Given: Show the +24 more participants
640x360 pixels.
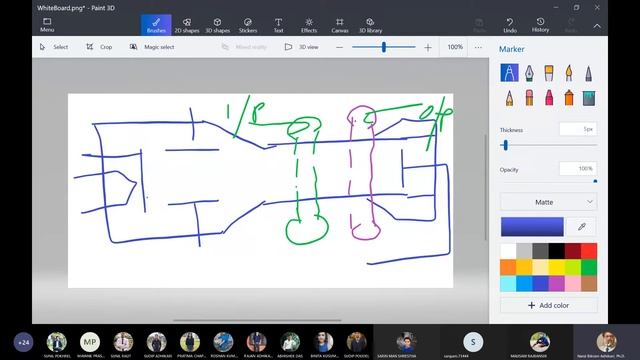Looking at the screenshot, I should pyautogui.click(x=24, y=342).
